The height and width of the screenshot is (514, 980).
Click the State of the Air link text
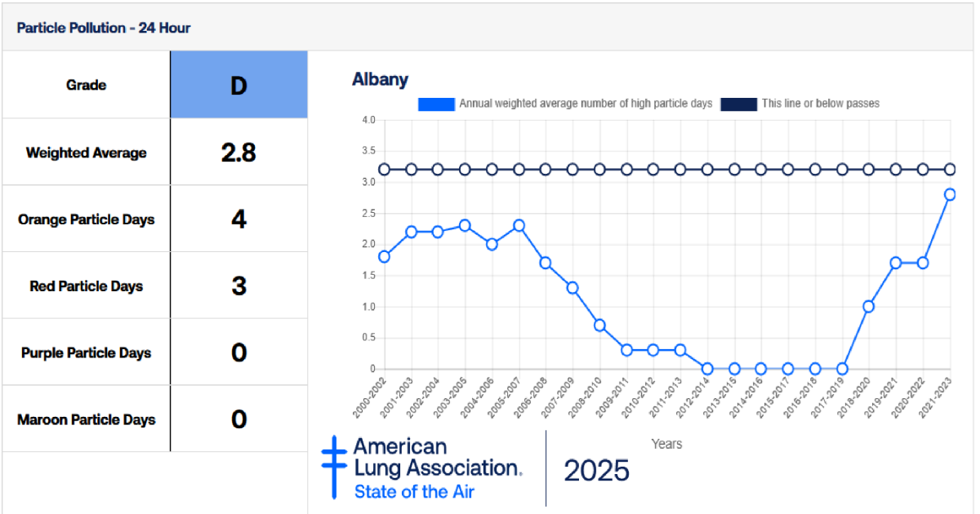(414, 492)
